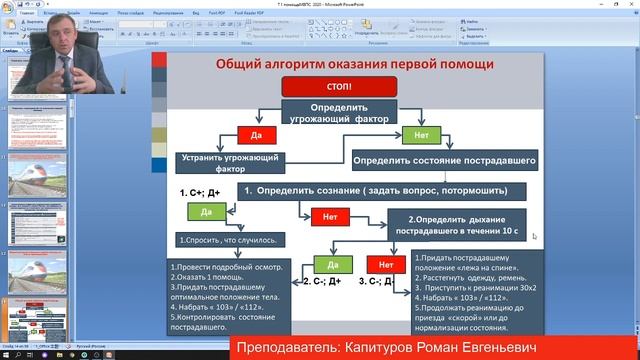Open the Aa change case dropdown

[x=173, y=34]
